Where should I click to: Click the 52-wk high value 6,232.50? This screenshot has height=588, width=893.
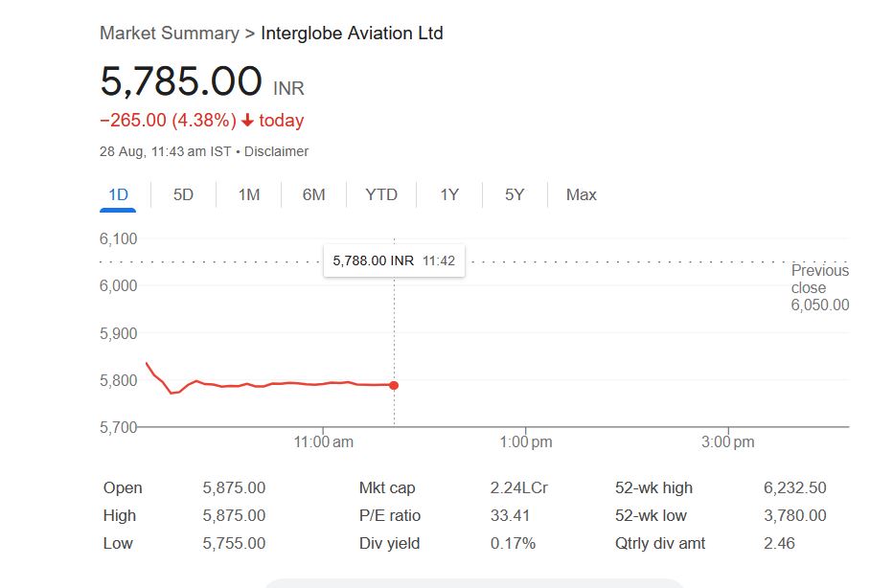[794, 487]
